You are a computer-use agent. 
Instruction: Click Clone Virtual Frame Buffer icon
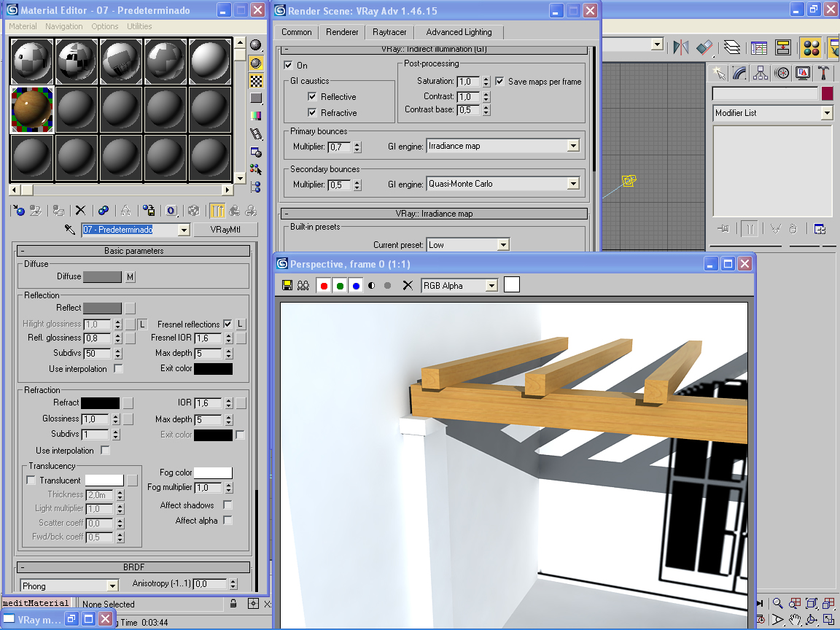(303, 286)
